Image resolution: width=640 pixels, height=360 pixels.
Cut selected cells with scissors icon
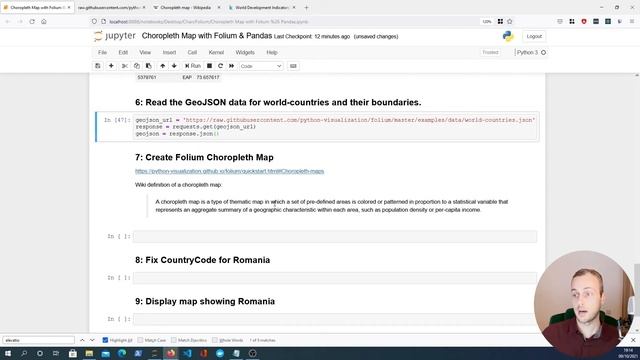coord(124,66)
